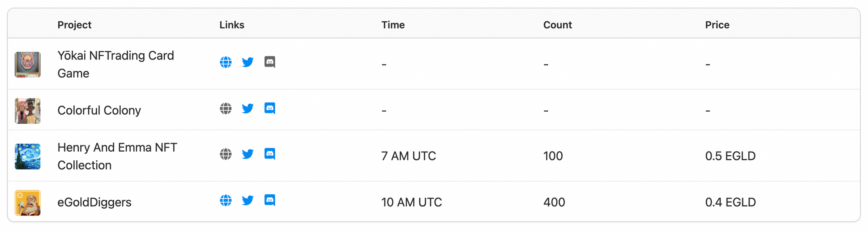
Task: Open Henry And Emma Twitter bird icon
Action: pos(248,154)
